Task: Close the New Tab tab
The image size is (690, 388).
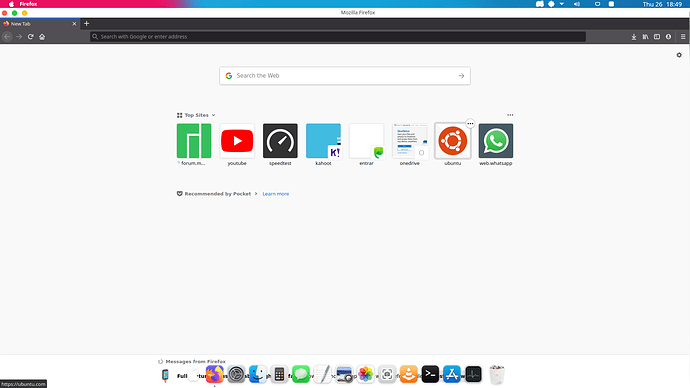Action: pos(74,24)
